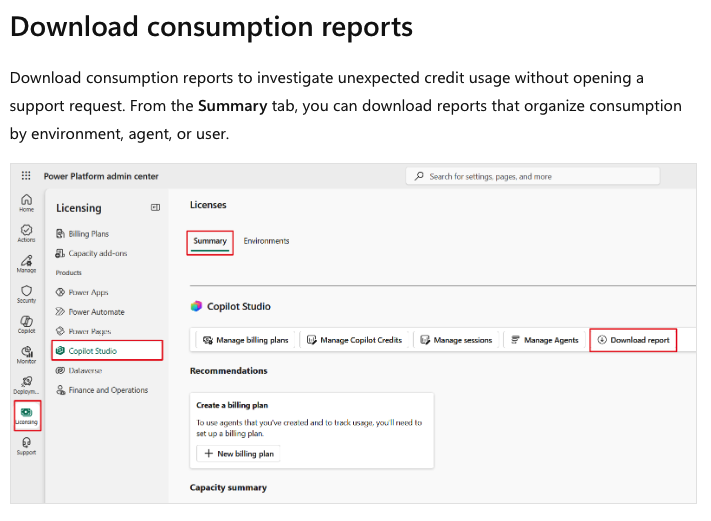
Task: Click Manage billing plans button
Action: pyautogui.click(x=245, y=340)
